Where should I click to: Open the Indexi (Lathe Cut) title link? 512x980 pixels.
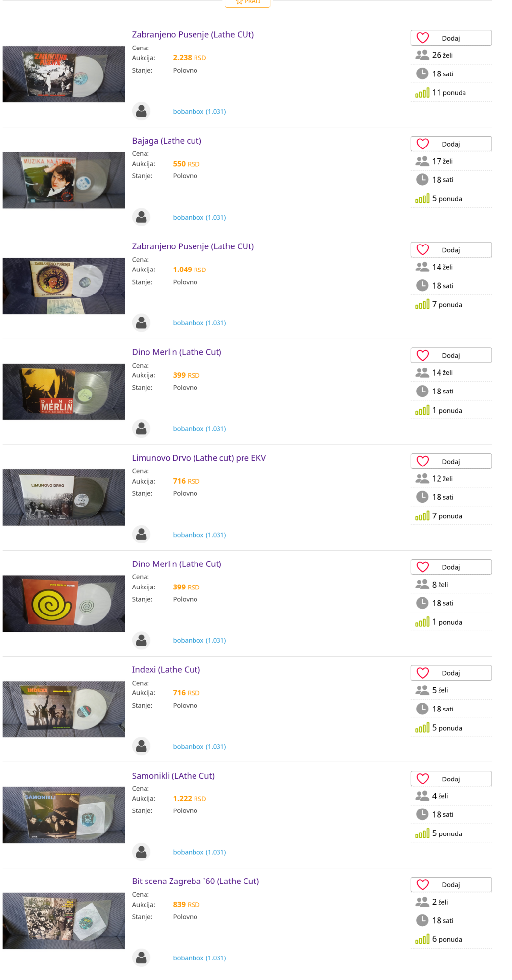[166, 669]
